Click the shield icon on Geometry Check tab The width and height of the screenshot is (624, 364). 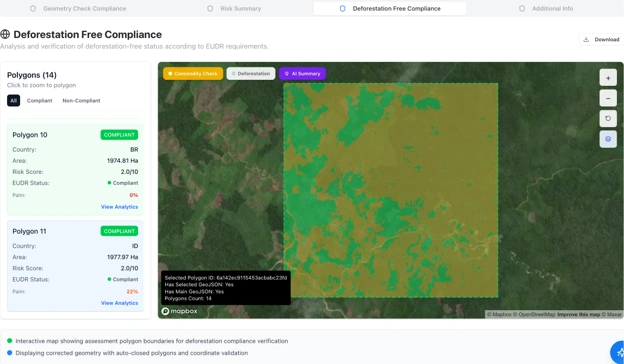pyautogui.click(x=33, y=8)
